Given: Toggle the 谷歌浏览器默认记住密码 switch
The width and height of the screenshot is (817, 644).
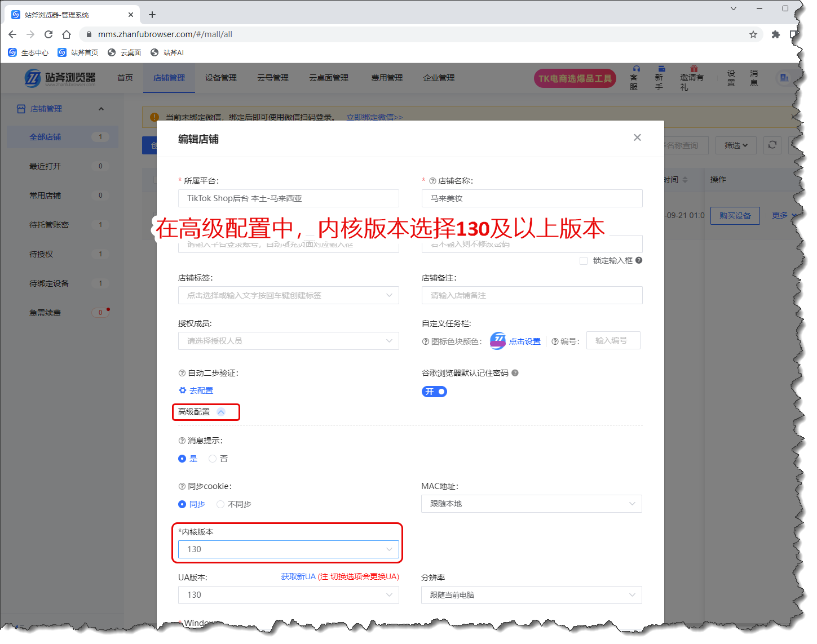Looking at the screenshot, I should pos(434,392).
